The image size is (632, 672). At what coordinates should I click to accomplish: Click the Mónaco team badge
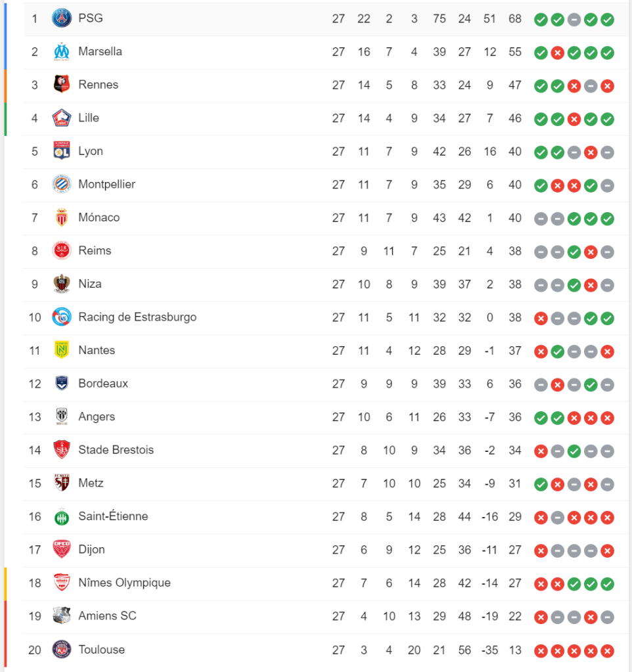(x=61, y=217)
